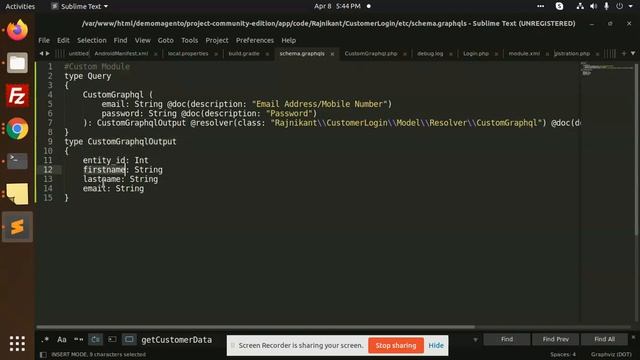Image resolution: width=640 pixels, height=360 pixels.
Task: Open the Skype tray icon
Action: tap(559, 6)
